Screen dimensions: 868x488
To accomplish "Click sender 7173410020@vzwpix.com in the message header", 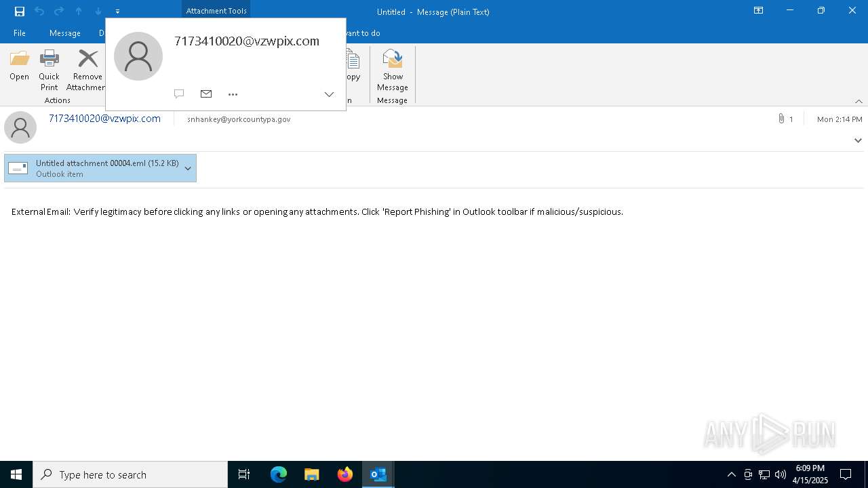I will point(105,119).
